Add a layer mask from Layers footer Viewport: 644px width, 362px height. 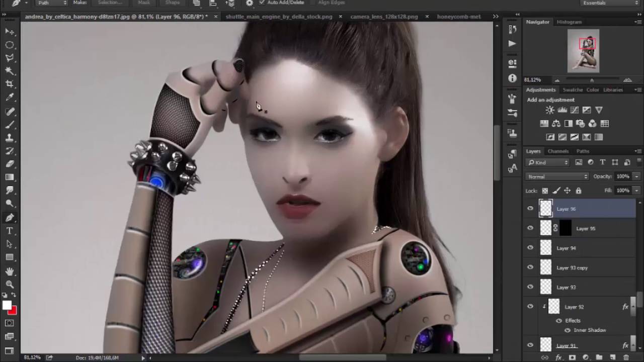click(x=572, y=357)
